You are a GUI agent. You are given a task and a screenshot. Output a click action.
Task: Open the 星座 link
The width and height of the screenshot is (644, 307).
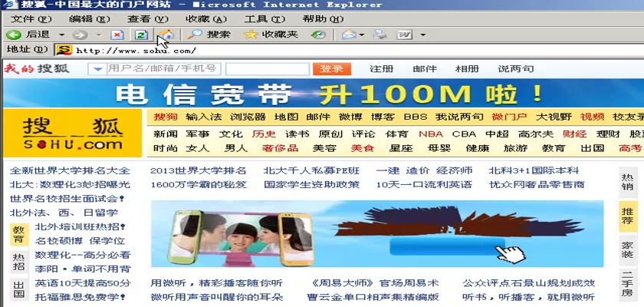(401, 148)
